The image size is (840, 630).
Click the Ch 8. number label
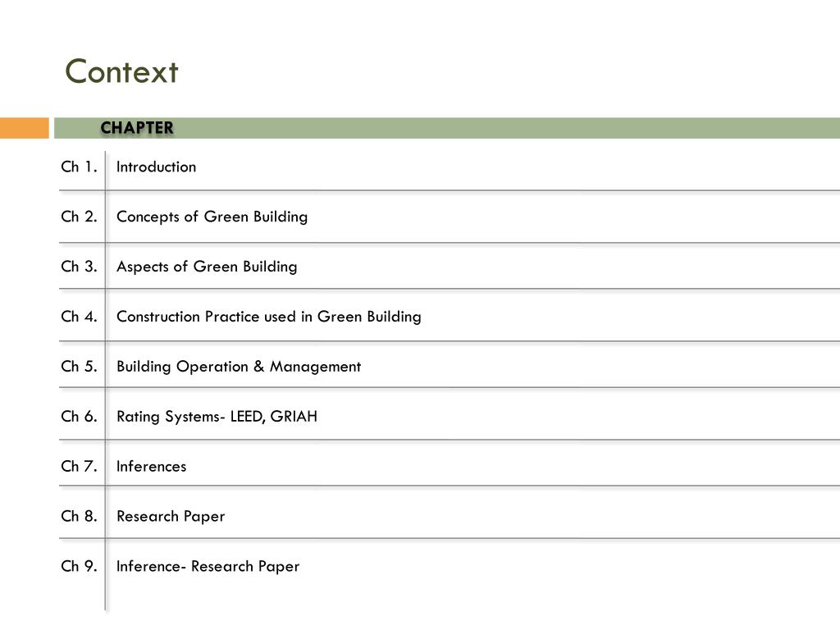[80, 516]
